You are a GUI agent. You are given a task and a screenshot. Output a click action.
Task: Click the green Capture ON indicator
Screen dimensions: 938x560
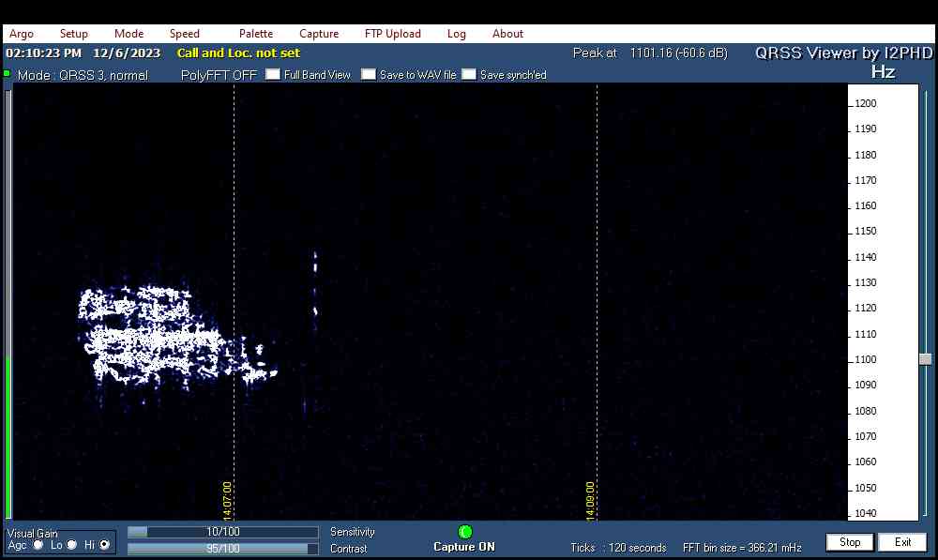(465, 531)
